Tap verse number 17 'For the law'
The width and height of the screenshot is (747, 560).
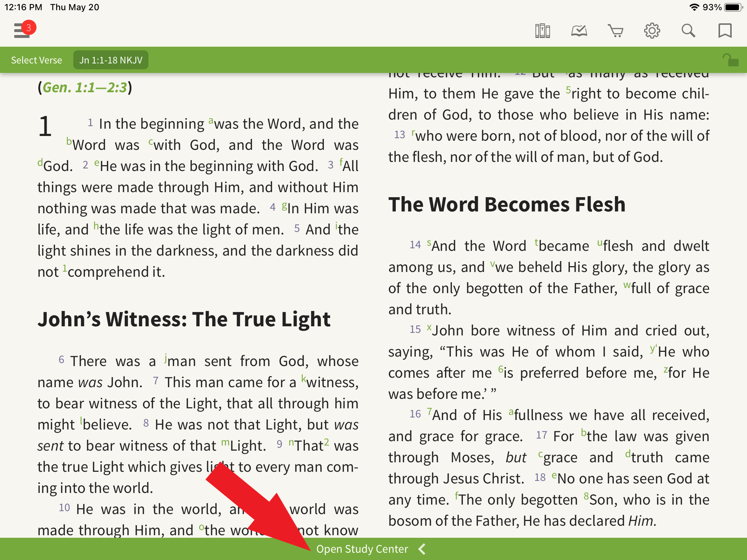click(x=542, y=435)
